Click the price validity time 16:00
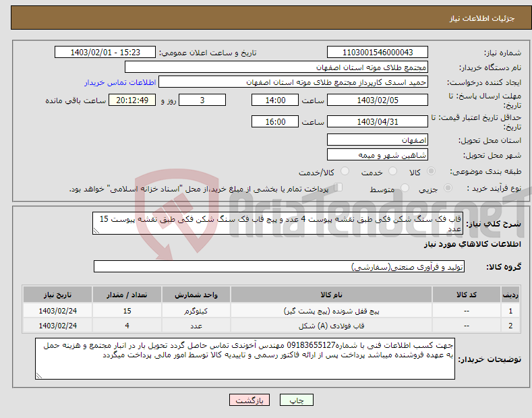Screen dimensions: 532x418 (x=275, y=121)
